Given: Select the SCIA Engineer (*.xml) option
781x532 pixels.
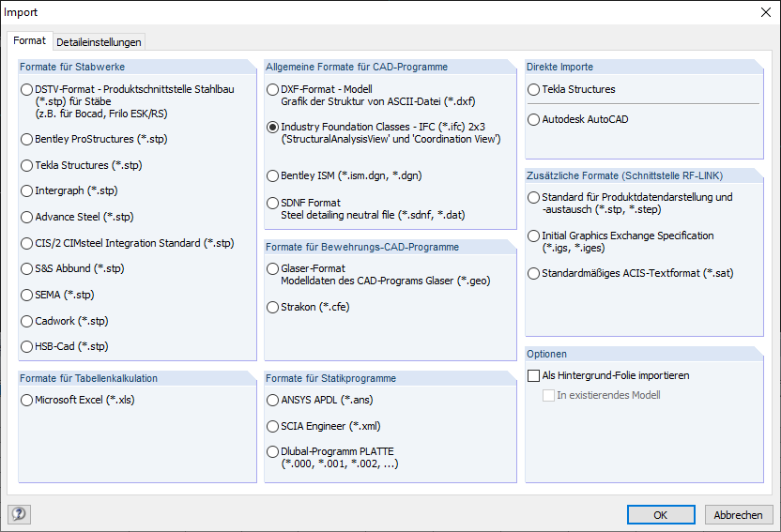Looking at the screenshot, I should coord(272,426).
